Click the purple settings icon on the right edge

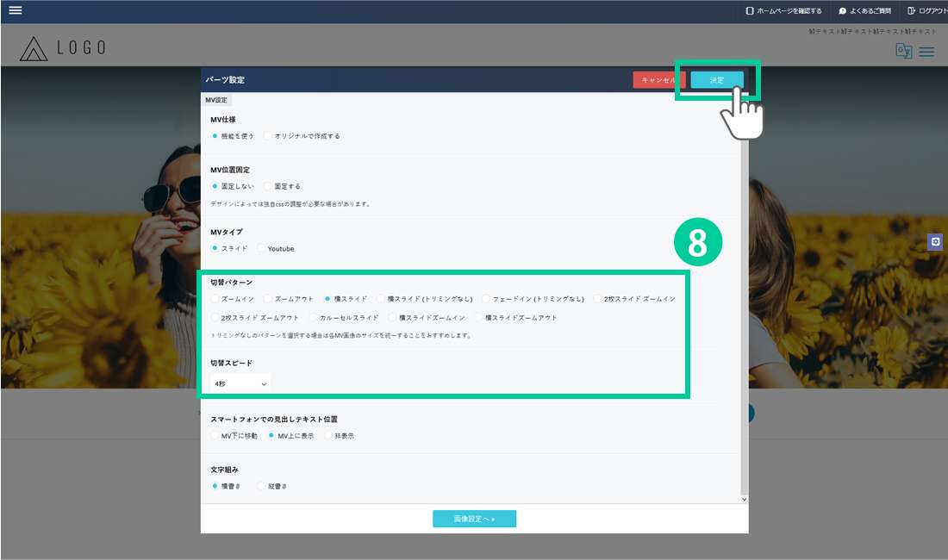click(935, 242)
